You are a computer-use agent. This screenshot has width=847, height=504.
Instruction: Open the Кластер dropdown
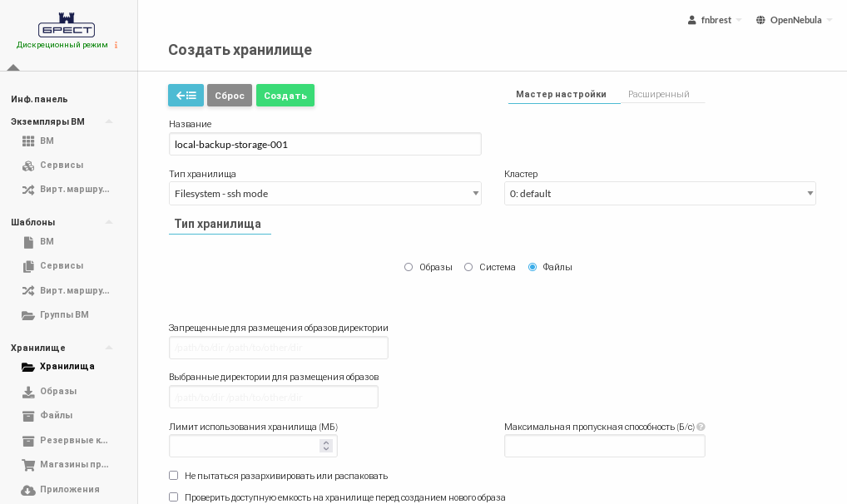(660, 194)
